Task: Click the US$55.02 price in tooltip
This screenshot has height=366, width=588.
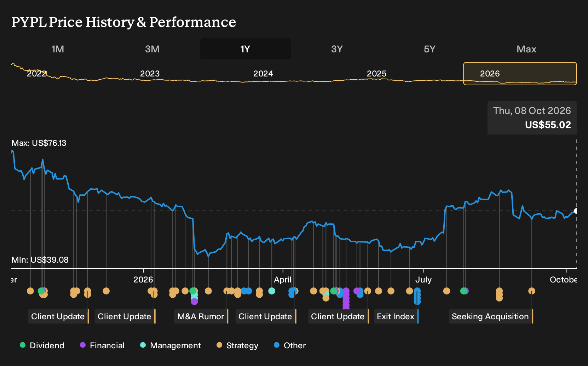Action: 548,125
